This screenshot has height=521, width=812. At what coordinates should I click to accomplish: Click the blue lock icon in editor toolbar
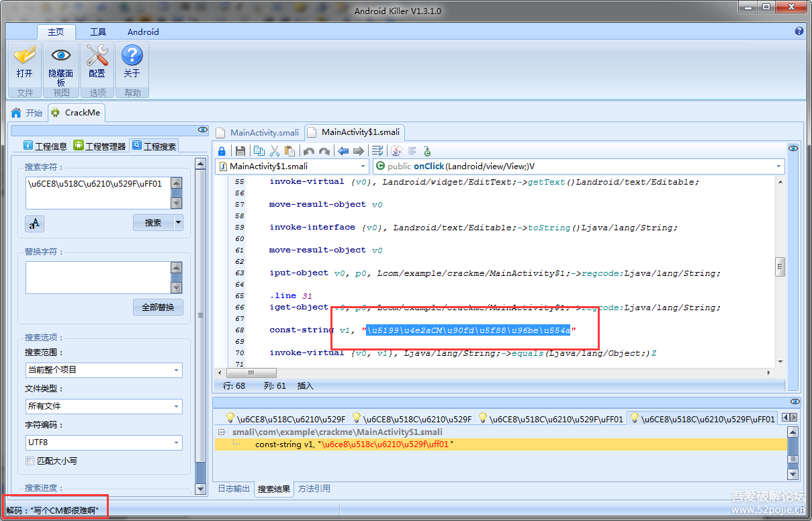(x=221, y=151)
